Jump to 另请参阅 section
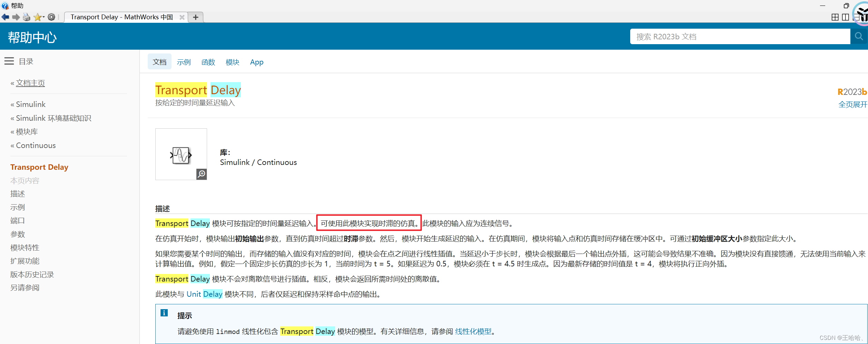The height and width of the screenshot is (344, 868). [25, 287]
